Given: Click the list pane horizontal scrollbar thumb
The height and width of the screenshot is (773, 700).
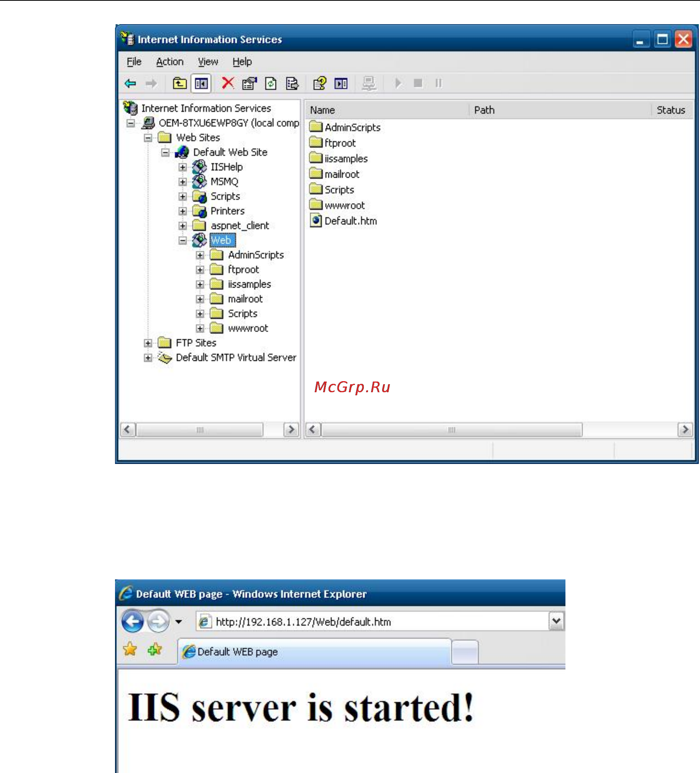Looking at the screenshot, I should point(452,430).
